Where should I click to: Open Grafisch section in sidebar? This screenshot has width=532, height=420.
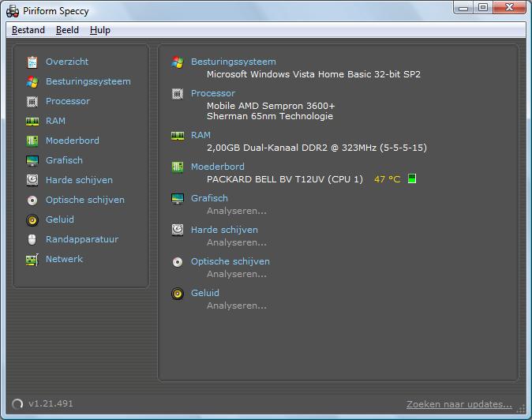(64, 160)
